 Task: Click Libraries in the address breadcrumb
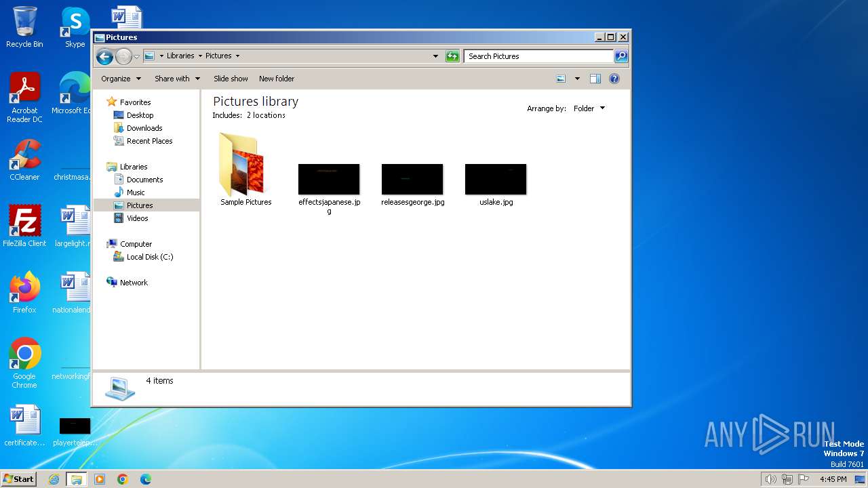click(180, 56)
